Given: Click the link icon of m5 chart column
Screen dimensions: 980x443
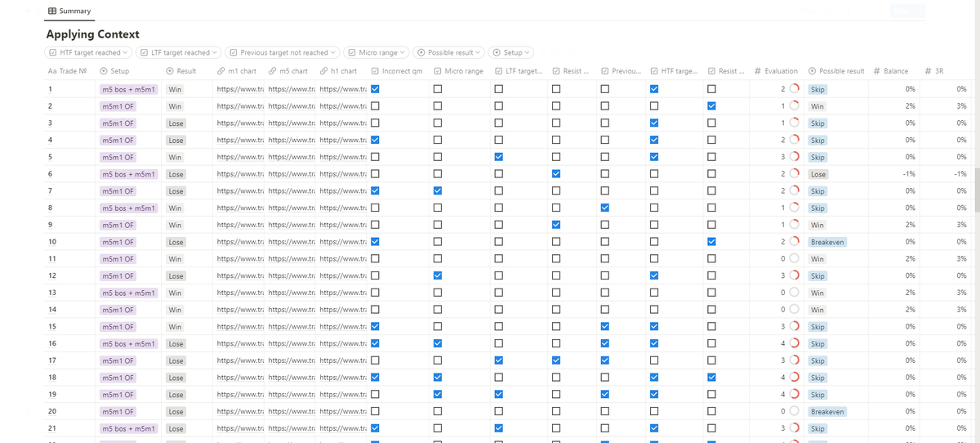Looking at the screenshot, I should (x=273, y=71).
